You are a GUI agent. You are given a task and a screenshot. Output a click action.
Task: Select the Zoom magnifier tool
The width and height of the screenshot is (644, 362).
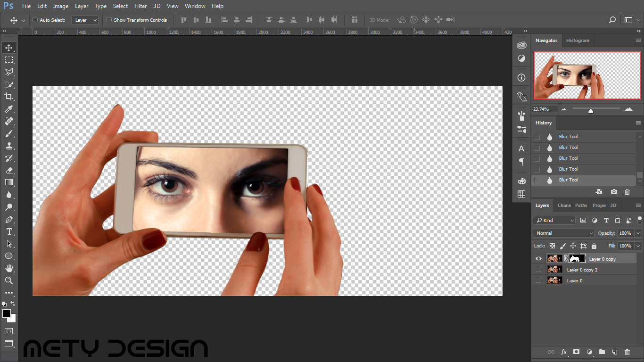(8, 280)
